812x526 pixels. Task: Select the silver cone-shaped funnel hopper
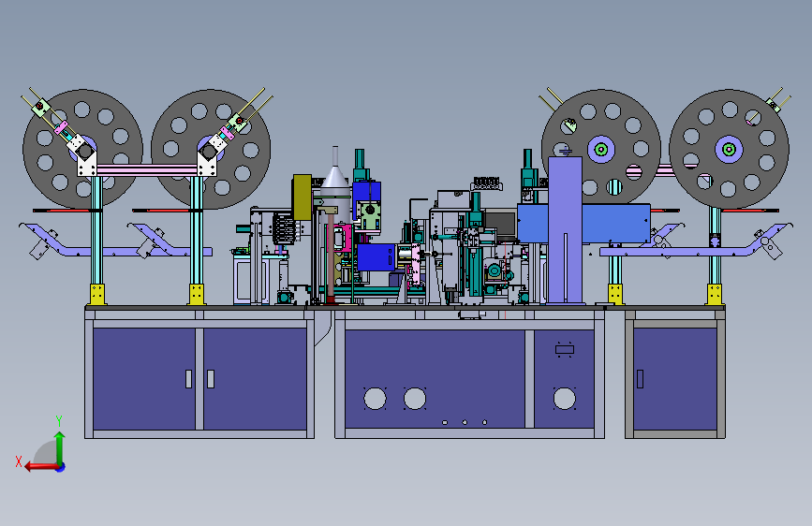point(335,173)
